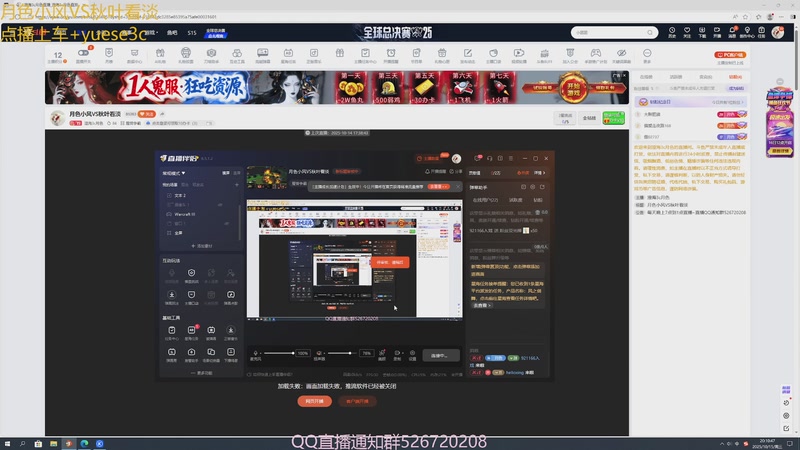Adjust the microphone volume slider
The width and height of the screenshot is (800, 450).
pyautogui.click(x=279, y=353)
